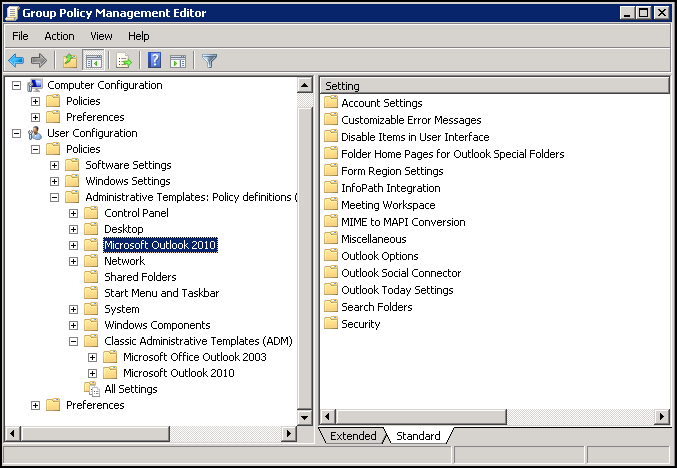Switch to the Standard tab

pos(418,436)
